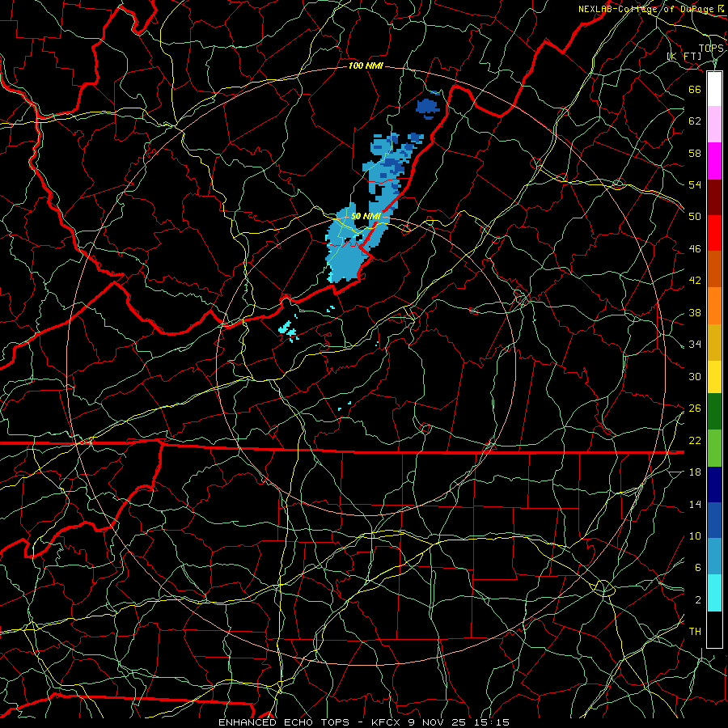Click the TH label at the legend bottom
This screenshot has height=728, width=728.
[x=695, y=632]
